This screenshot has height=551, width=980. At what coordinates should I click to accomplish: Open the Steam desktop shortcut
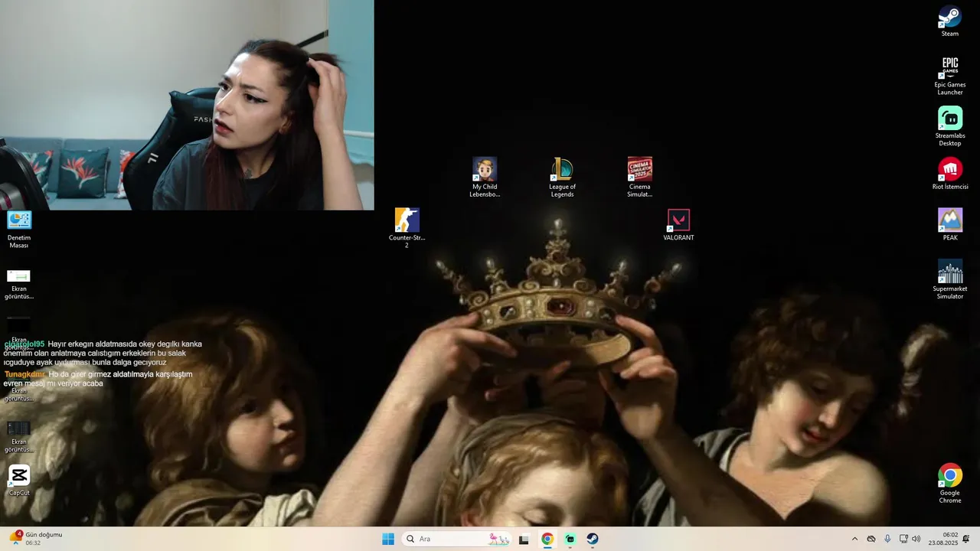coord(950,21)
